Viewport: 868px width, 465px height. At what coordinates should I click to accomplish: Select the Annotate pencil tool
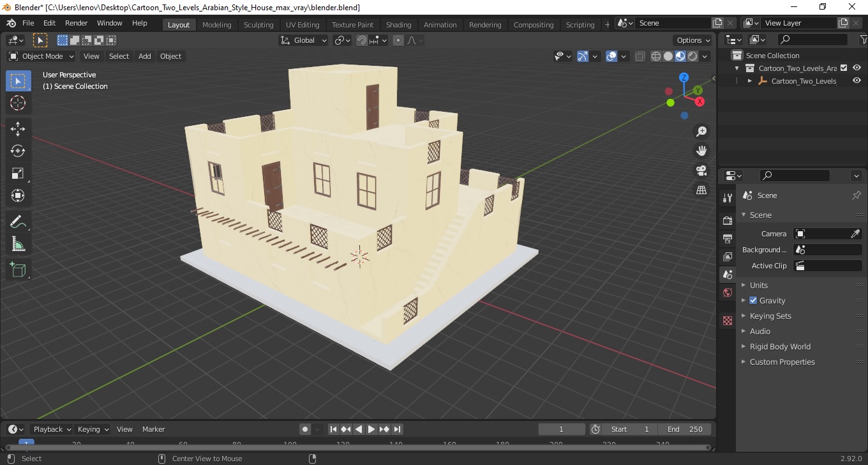click(x=18, y=222)
